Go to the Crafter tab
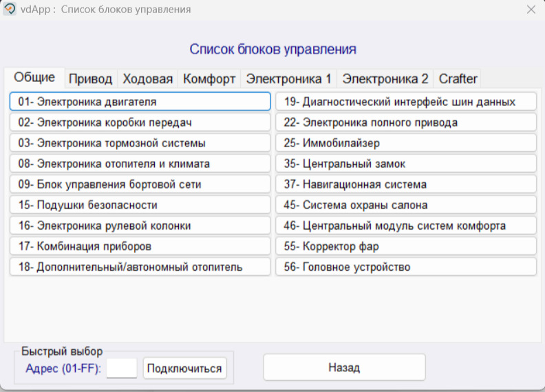545x392 pixels. point(458,78)
